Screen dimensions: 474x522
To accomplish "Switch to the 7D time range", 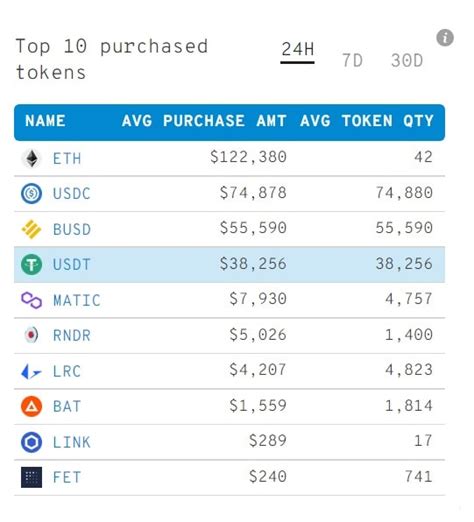I will [352, 61].
